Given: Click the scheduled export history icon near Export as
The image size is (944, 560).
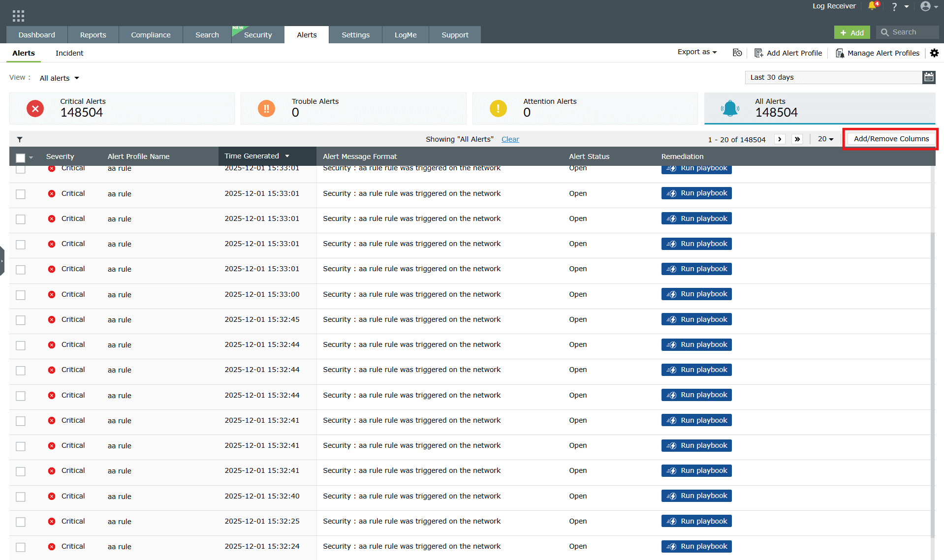Looking at the screenshot, I should click(737, 53).
